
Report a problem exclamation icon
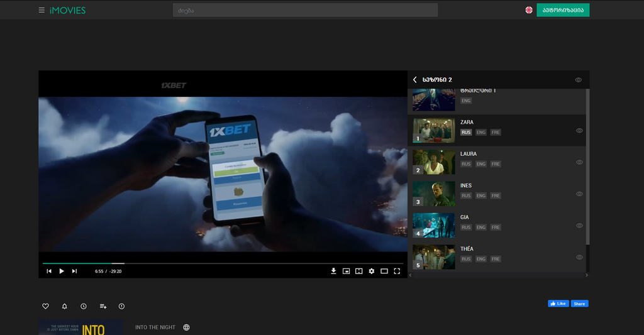[121, 306]
